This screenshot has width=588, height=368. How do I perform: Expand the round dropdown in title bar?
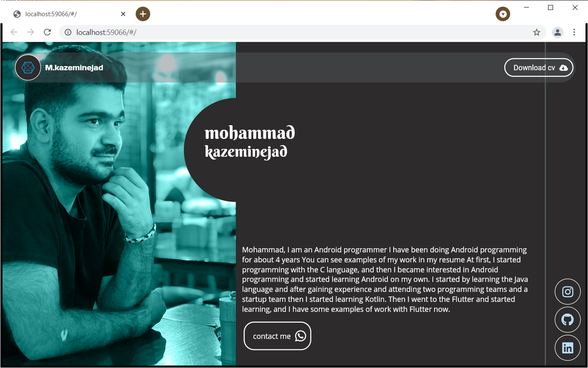(503, 14)
